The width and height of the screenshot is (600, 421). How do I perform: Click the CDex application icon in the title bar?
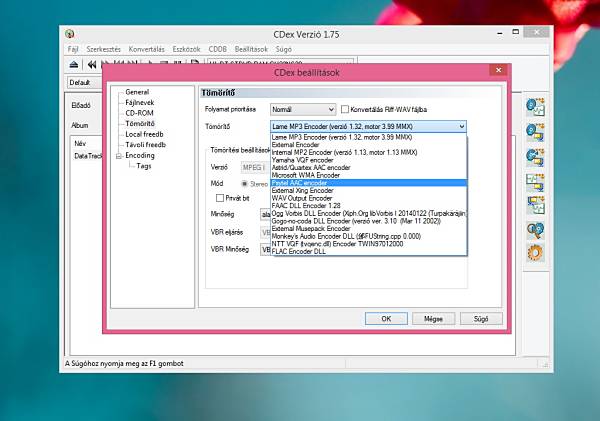coord(70,34)
